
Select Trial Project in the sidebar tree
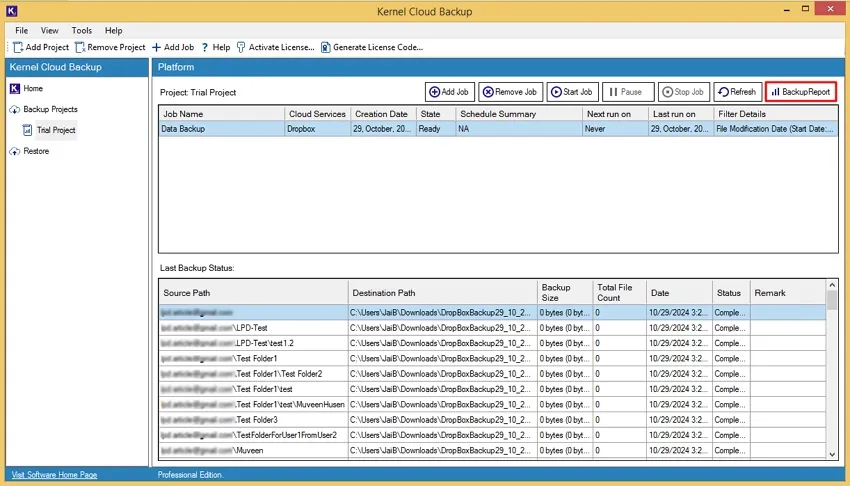[x=56, y=130]
